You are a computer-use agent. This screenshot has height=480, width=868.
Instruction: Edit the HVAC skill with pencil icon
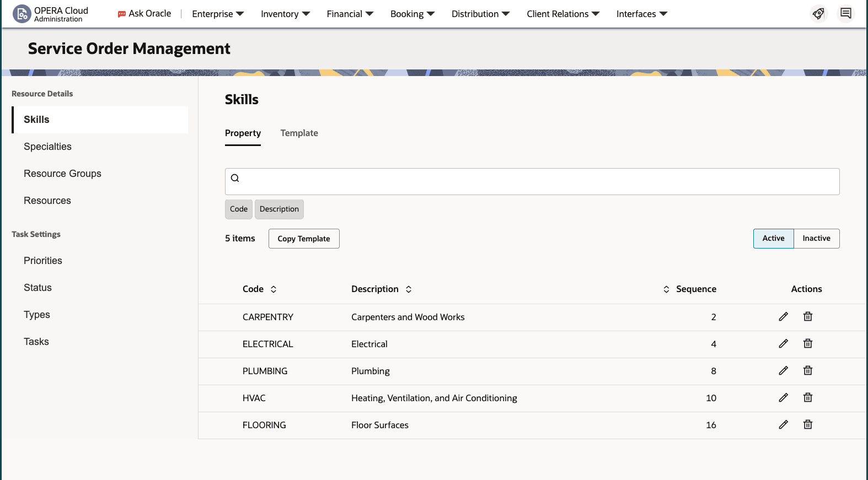(x=783, y=397)
